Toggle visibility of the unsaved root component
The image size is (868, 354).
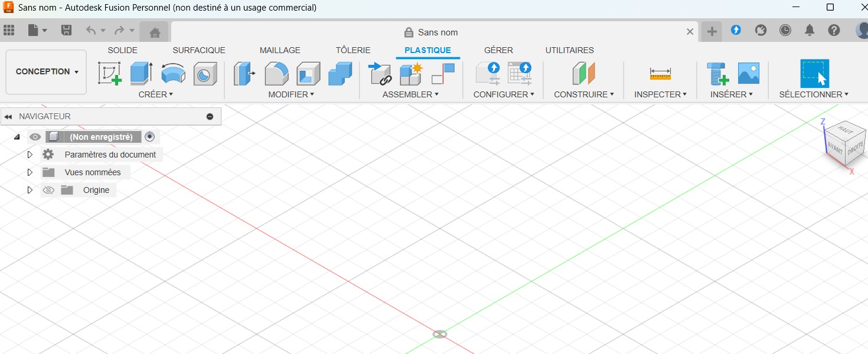pyautogui.click(x=35, y=137)
